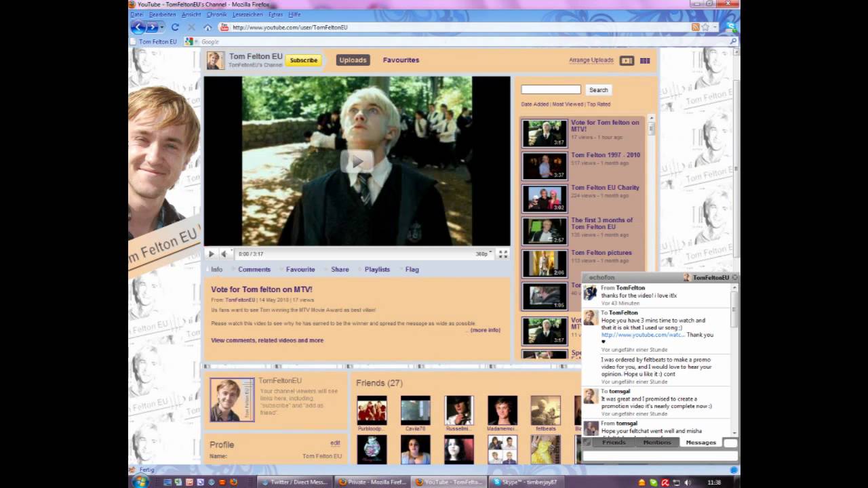This screenshot has width=868, height=488.
Task: Switch to the Mentions tab in Echofon
Action: tap(656, 443)
